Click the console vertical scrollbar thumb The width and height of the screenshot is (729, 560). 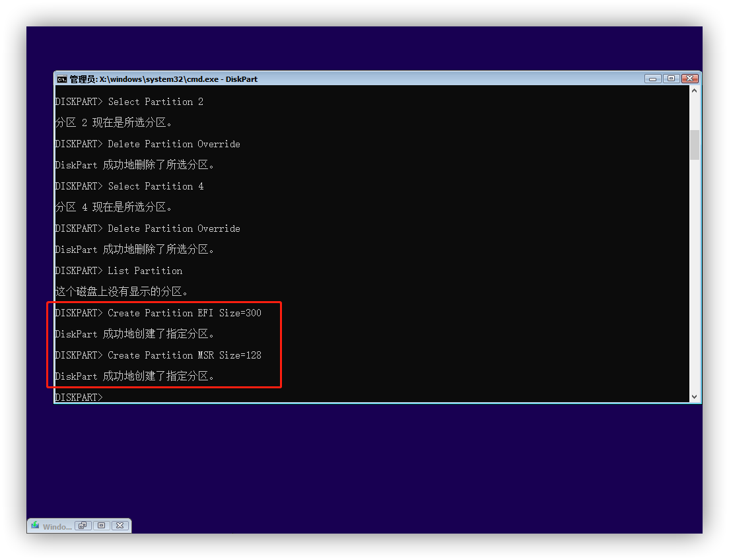694,145
